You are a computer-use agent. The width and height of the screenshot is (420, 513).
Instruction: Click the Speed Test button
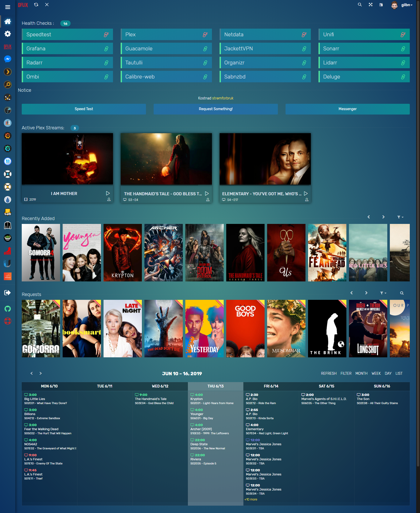click(84, 109)
